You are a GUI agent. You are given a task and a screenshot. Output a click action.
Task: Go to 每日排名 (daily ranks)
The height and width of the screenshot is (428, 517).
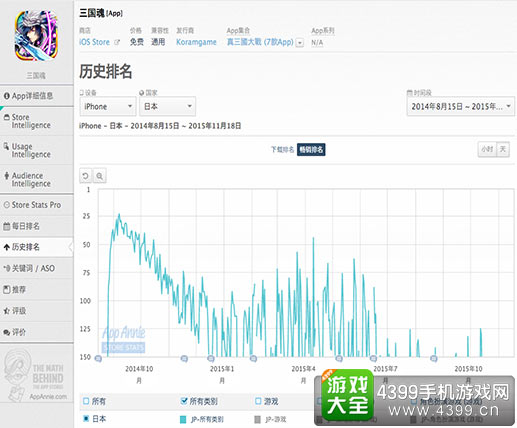(x=36, y=226)
